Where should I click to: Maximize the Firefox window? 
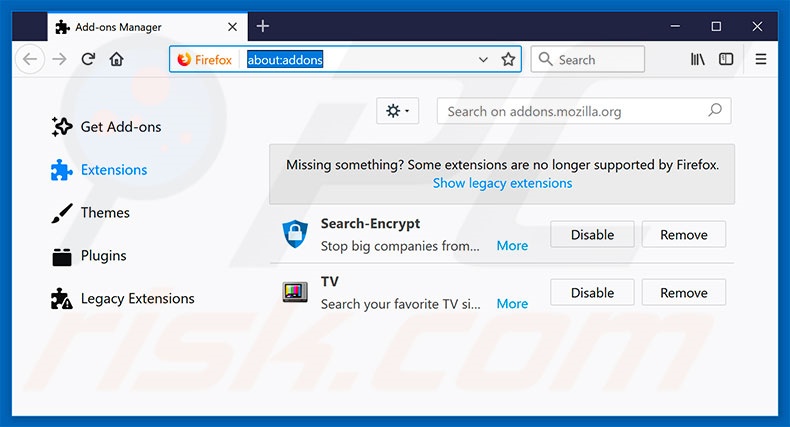[x=716, y=26]
